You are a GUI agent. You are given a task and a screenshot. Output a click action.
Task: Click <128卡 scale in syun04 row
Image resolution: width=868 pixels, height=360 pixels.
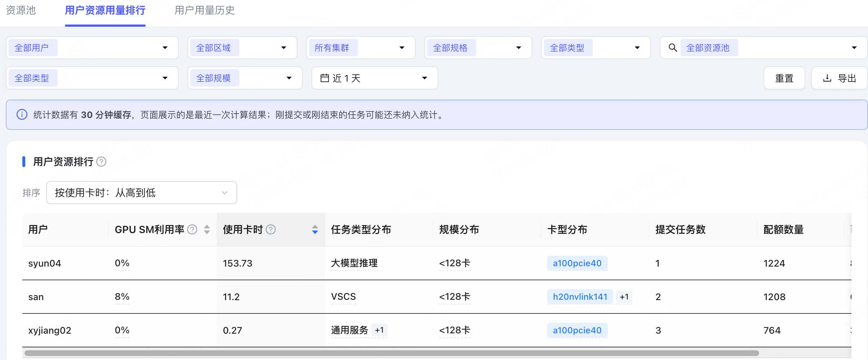(x=455, y=263)
